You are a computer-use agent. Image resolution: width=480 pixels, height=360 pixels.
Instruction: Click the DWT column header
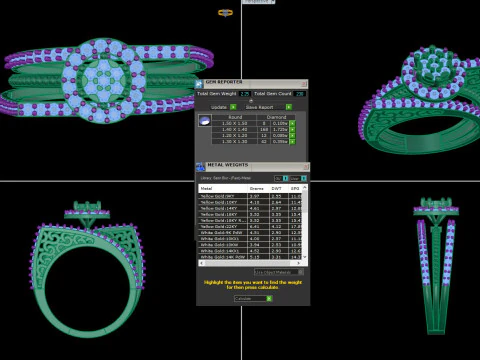coord(279,189)
